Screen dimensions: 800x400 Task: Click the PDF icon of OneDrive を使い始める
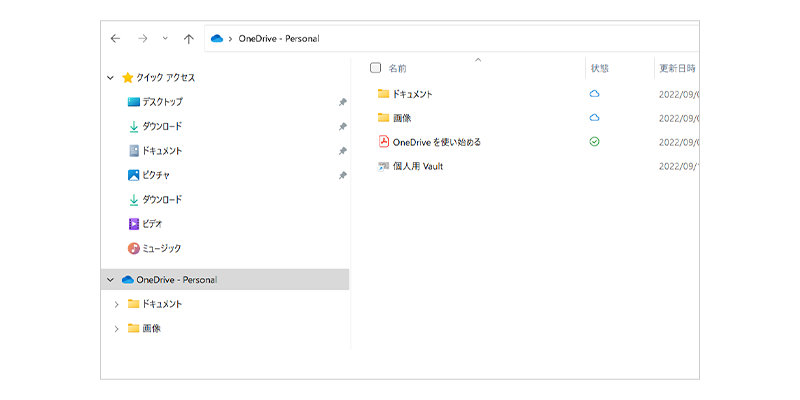click(384, 142)
